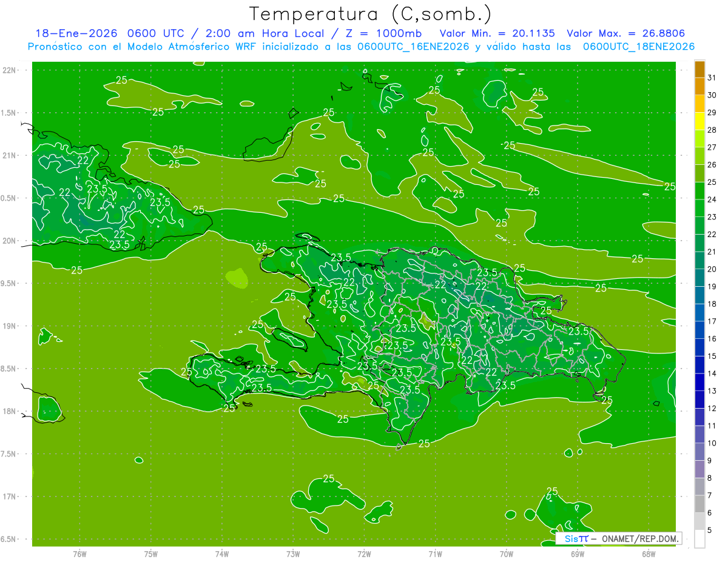Click legend value "6"

(710, 513)
